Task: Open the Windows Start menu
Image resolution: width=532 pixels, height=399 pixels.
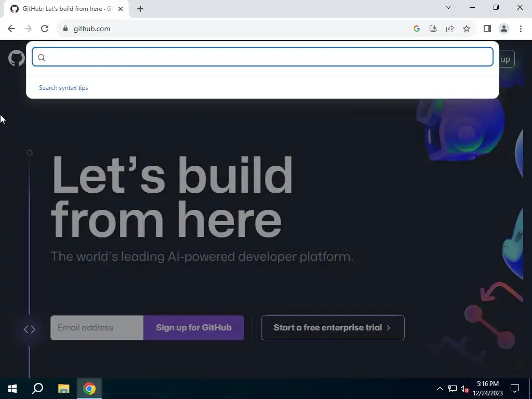Action: coord(12,389)
